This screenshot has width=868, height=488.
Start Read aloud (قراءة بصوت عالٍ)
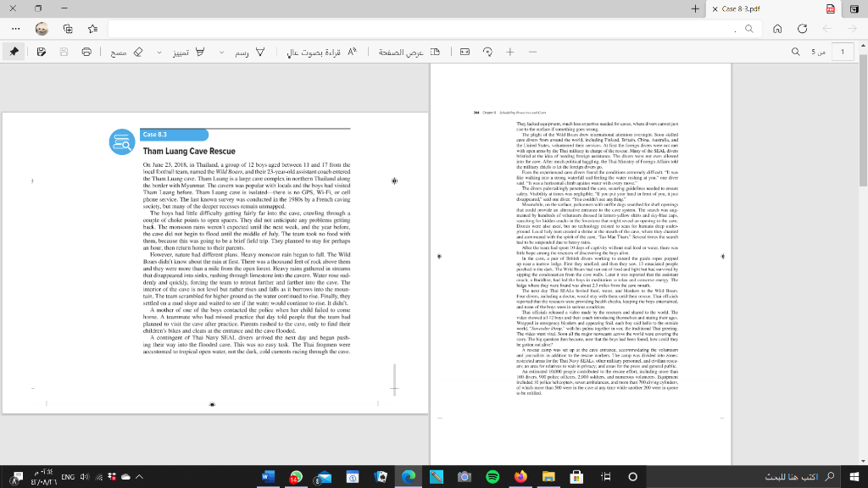coord(321,52)
